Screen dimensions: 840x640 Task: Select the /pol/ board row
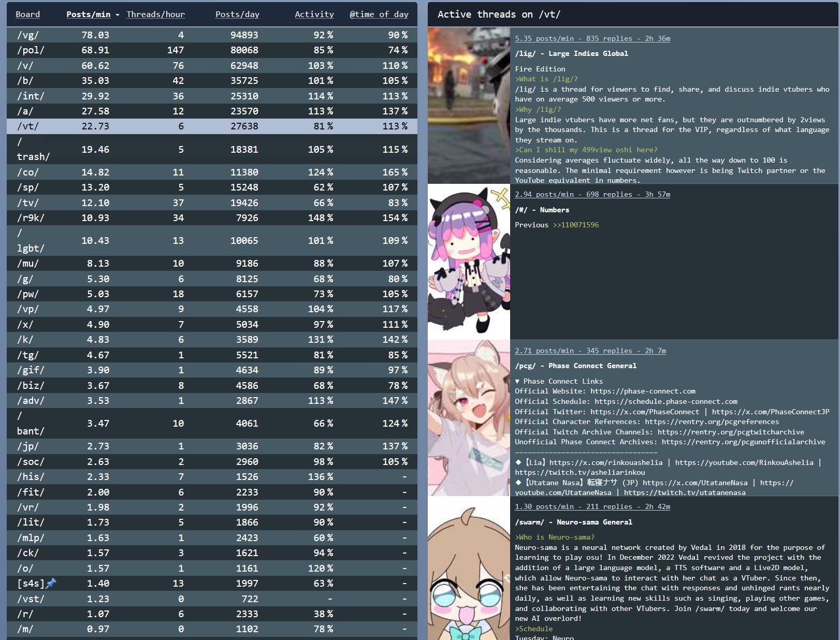[212, 50]
